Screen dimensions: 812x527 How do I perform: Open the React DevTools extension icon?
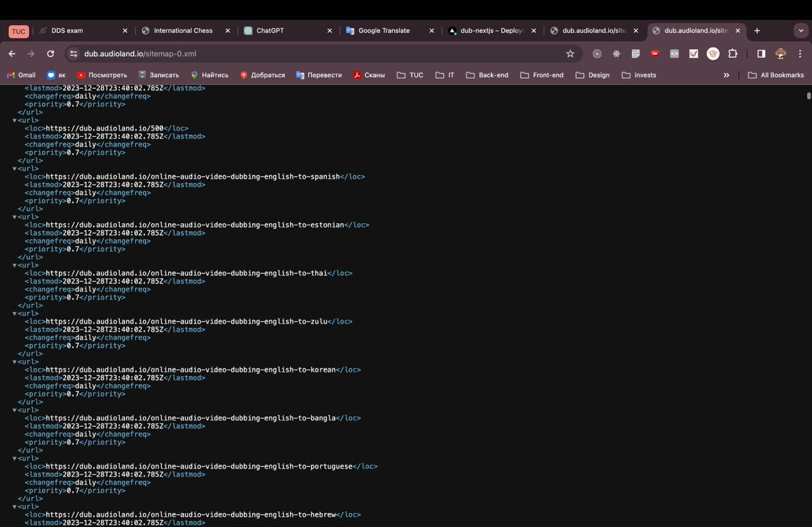pyautogui.click(x=617, y=54)
